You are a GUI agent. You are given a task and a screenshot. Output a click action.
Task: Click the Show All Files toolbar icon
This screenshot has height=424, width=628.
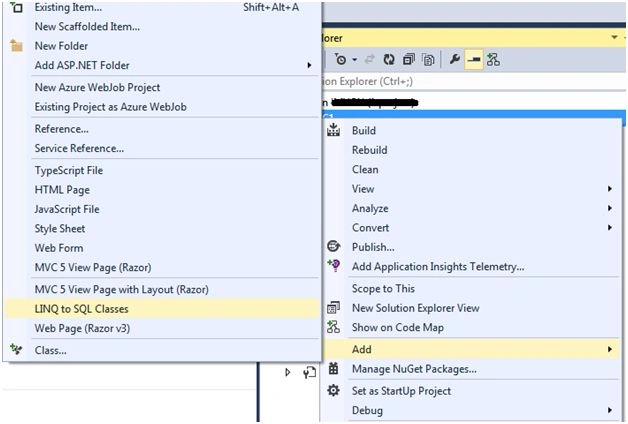(428, 60)
